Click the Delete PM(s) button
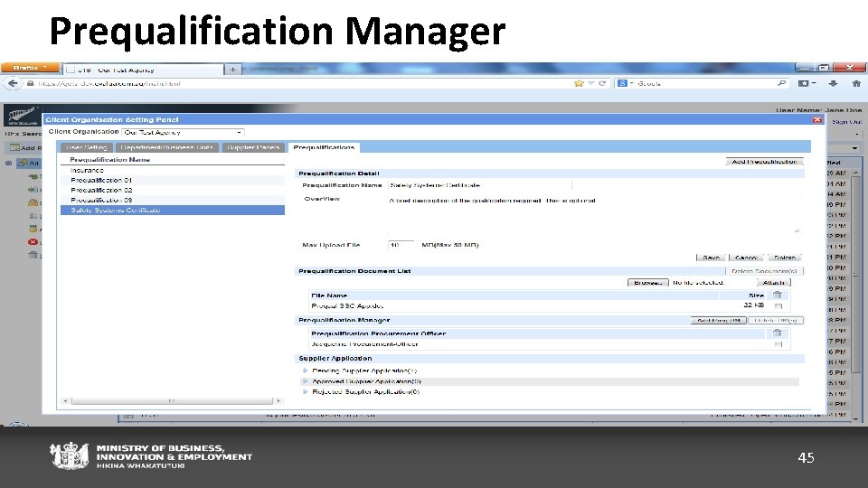868x488 pixels. pyautogui.click(x=775, y=320)
